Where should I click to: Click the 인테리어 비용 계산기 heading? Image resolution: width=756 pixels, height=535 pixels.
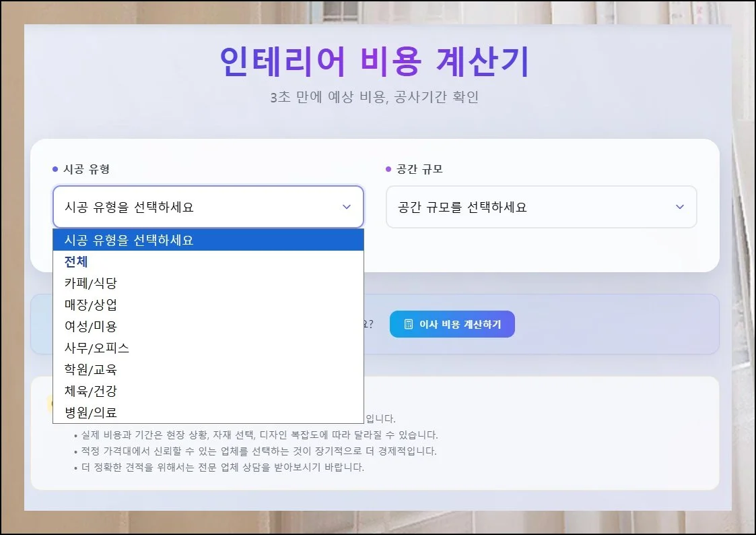tap(375, 62)
